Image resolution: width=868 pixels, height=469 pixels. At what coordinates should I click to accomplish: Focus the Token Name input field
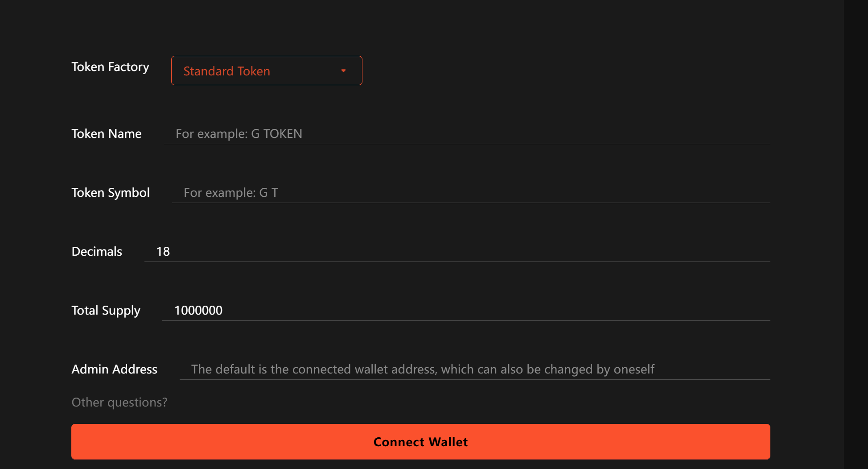[x=466, y=133]
